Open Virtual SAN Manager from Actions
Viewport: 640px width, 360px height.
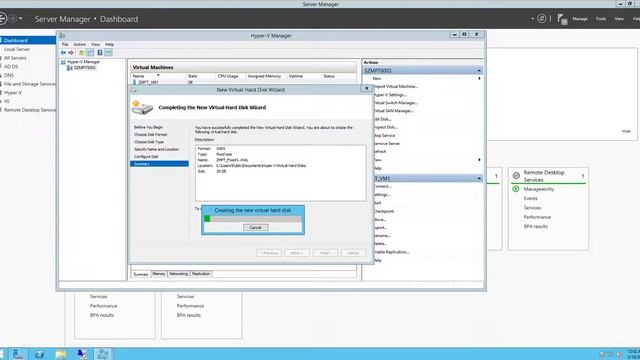394,111
